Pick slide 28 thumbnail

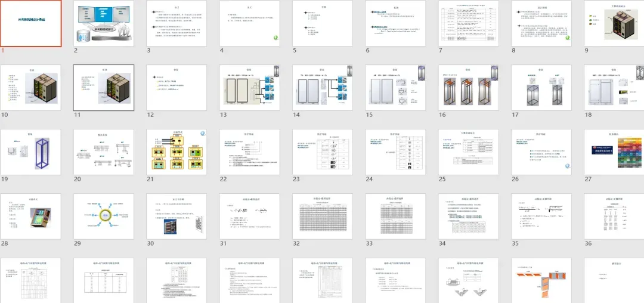pos(31,217)
